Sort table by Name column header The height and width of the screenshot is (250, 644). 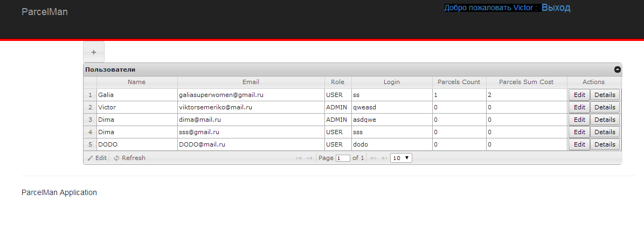click(x=137, y=82)
